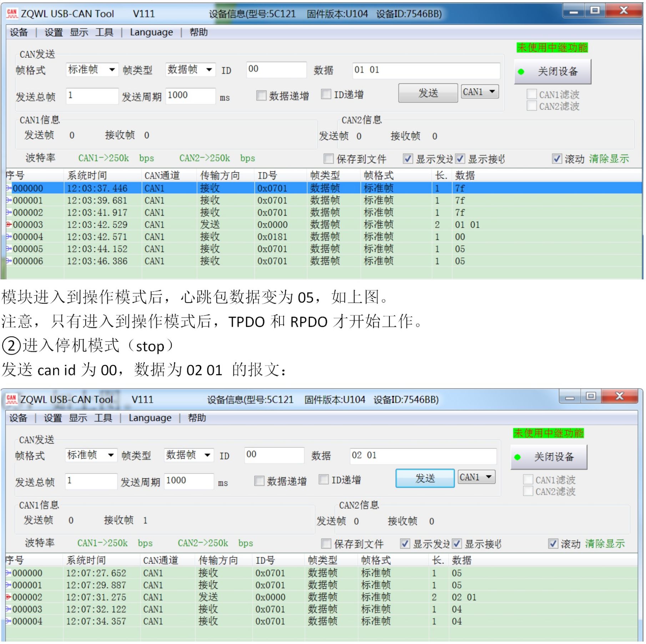Viewport: 646px width, 644px height.
Task: Click 清除显示 link in top window
Action: click(609, 159)
